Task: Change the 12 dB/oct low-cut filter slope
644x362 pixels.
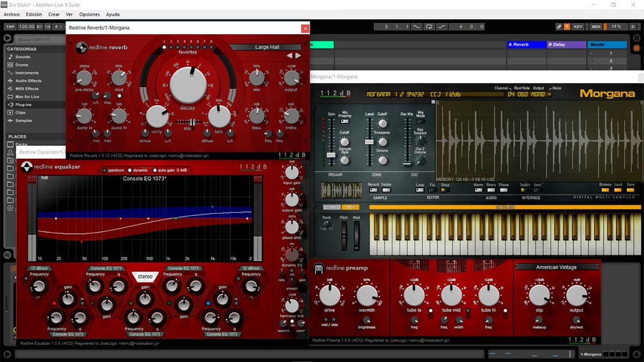Action: coord(39,268)
